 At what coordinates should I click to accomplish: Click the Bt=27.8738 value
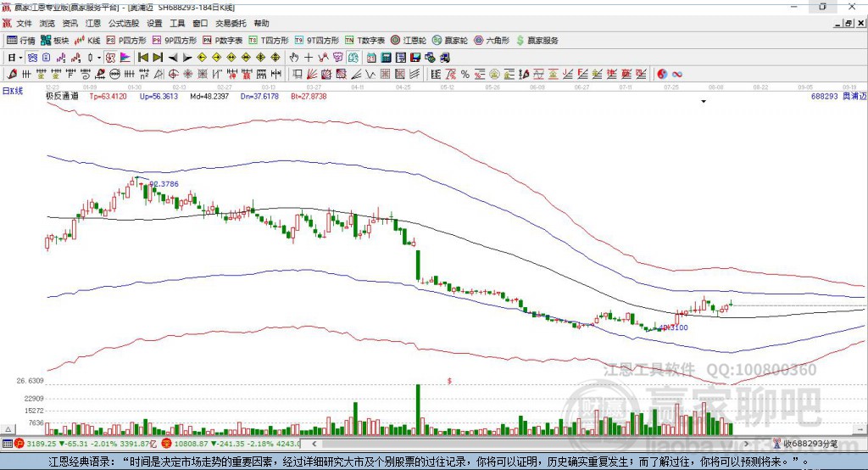point(309,97)
